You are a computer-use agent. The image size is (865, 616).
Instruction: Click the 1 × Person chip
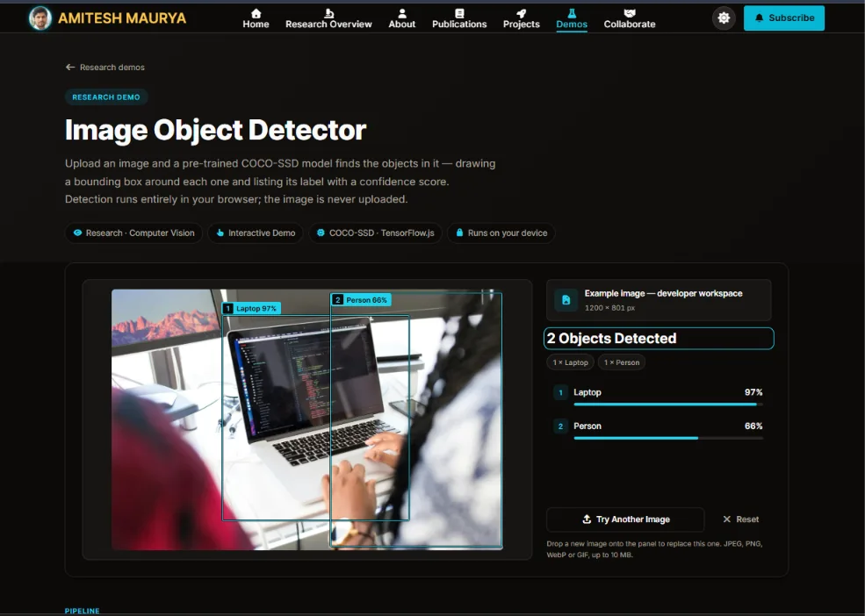[621, 362]
